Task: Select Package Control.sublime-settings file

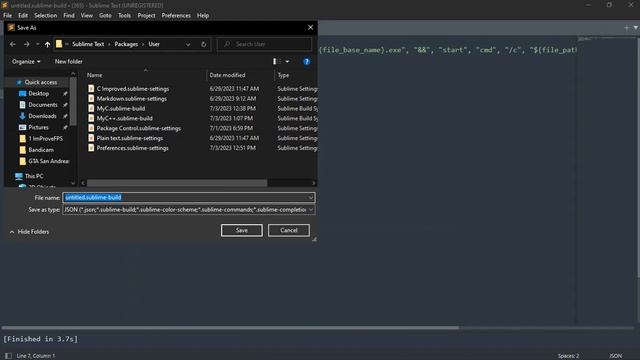Action: pyautogui.click(x=138, y=128)
